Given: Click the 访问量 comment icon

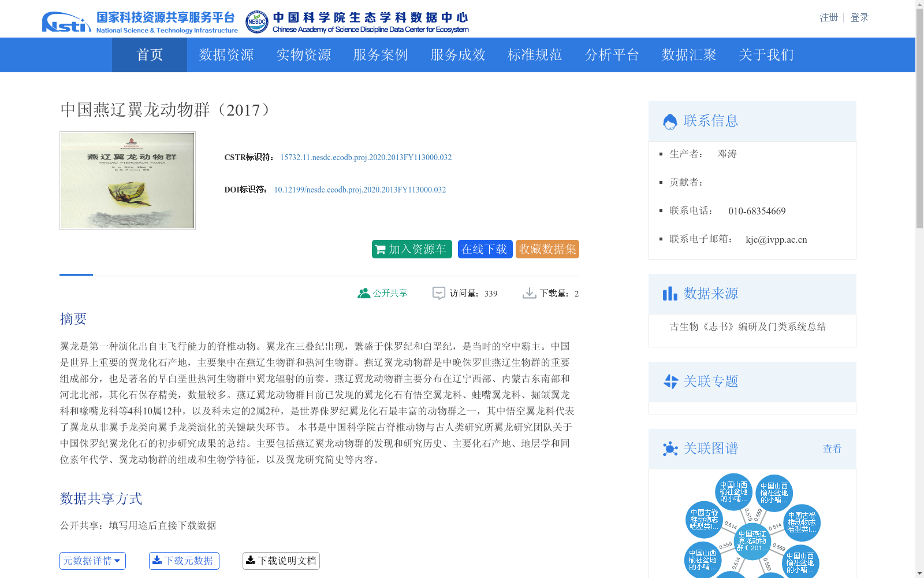Looking at the screenshot, I should [439, 294].
